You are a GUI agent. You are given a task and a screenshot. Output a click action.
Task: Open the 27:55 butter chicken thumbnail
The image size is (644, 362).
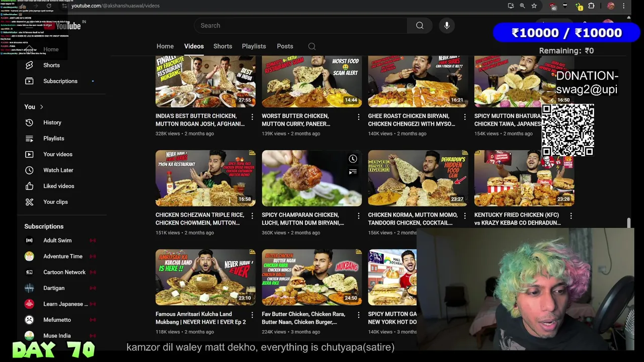click(205, 81)
